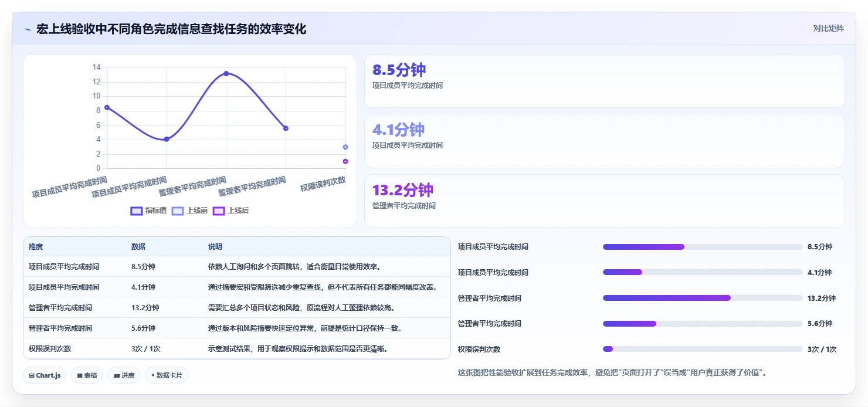Click the progress bar for the 3次 / 1次 row

703,349
